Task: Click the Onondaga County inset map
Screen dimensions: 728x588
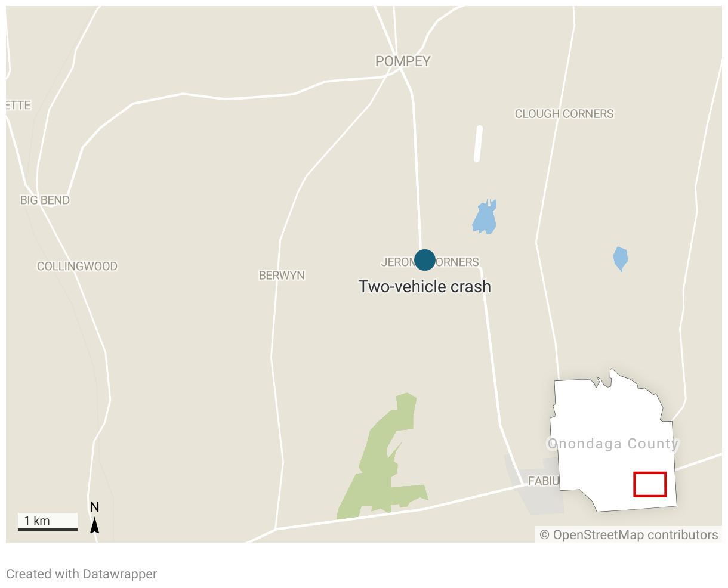Action: pyautogui.click(x=613, y=440)
